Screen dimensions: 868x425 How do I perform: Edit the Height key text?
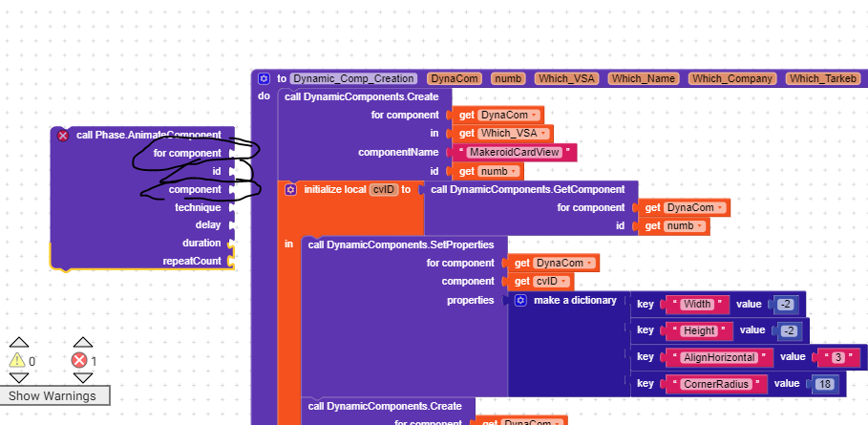coord(699,330)
